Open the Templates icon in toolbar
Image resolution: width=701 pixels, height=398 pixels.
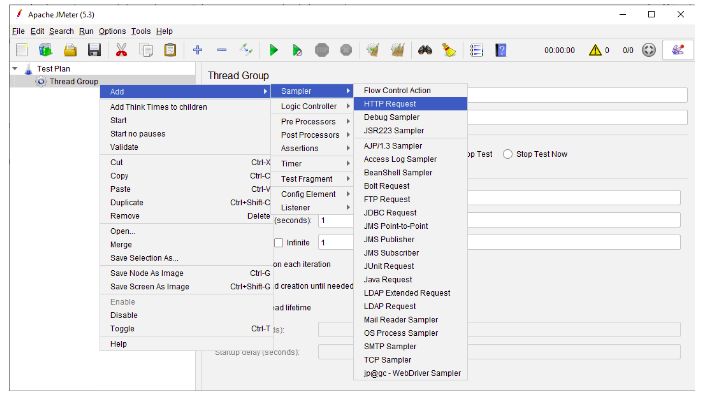tap(46, 50)
